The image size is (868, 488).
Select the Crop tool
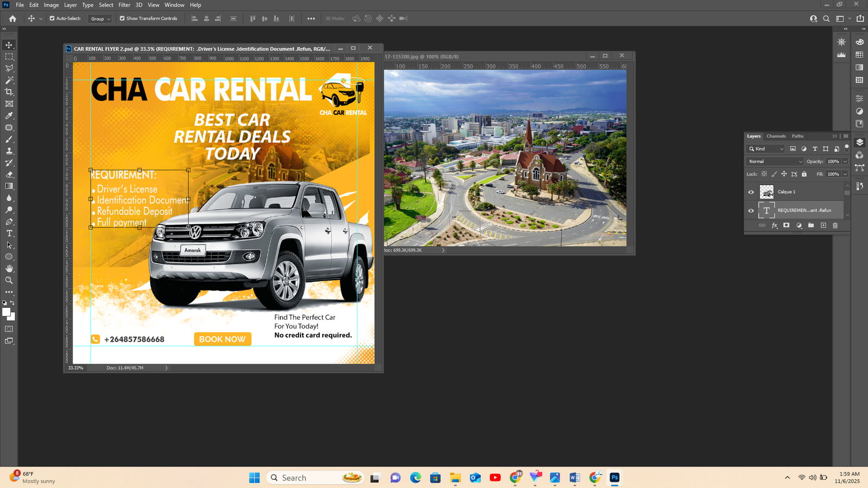point(9,92)
